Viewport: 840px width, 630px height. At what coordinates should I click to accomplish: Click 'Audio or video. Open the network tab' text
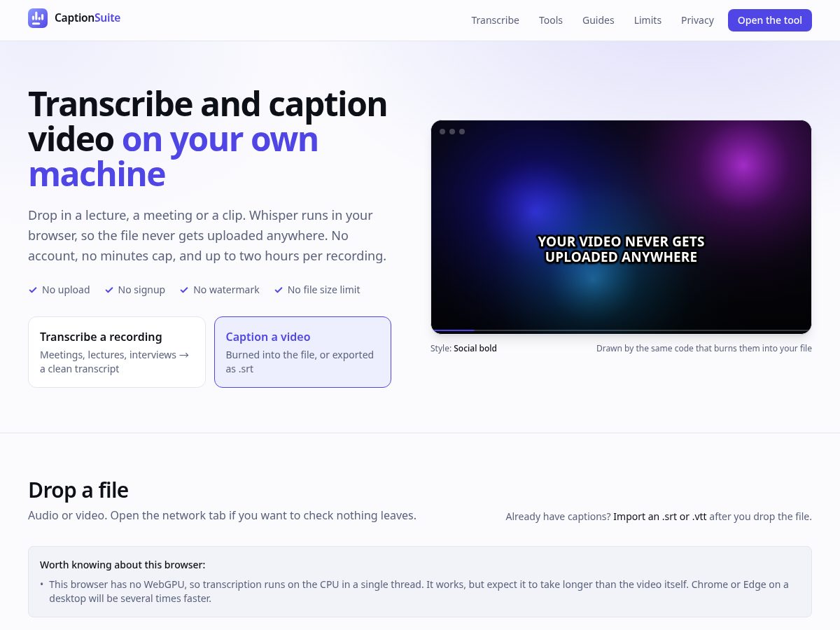(222, 515)
